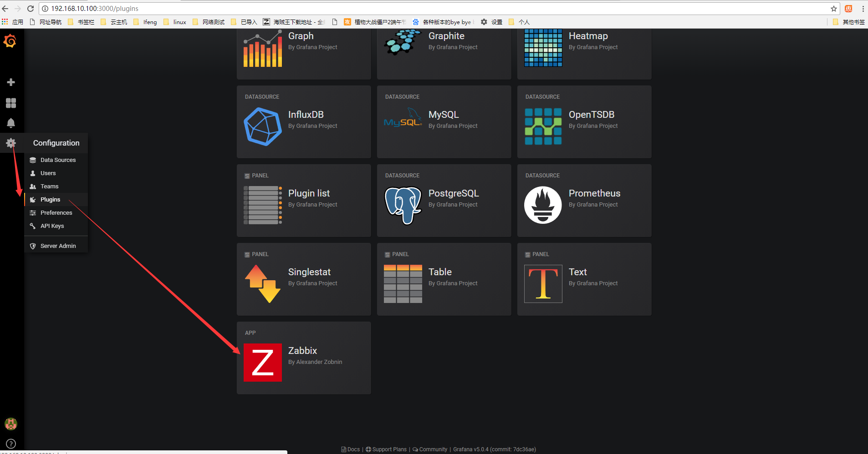Open the Support Plans footer link
The width and height of the screenshot is (868, 454).
click(x=386, y=449)
